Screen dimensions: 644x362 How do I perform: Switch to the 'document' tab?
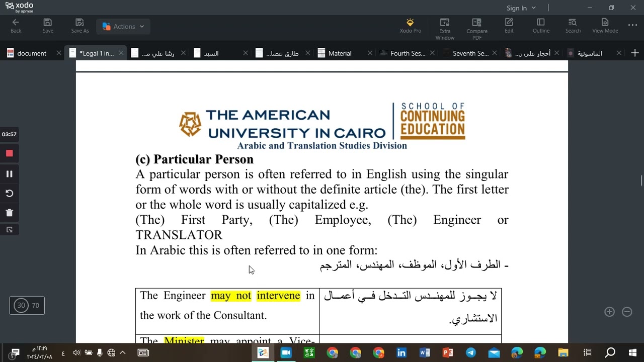point(31,53)
